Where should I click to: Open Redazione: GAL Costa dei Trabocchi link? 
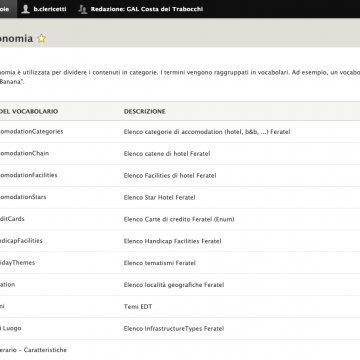pyautogui.click(x=147, y=9)
